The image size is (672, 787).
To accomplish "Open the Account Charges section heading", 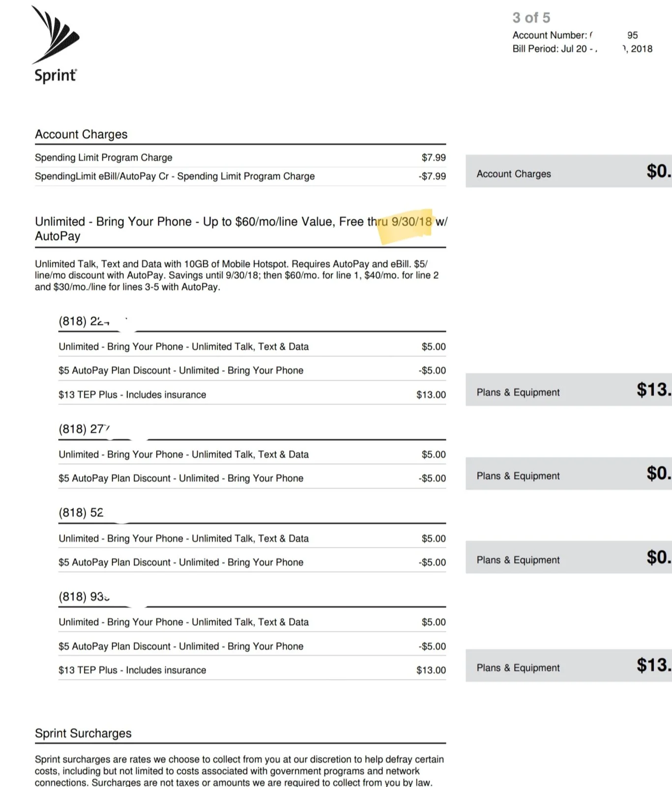I will (x=81, y=134).
